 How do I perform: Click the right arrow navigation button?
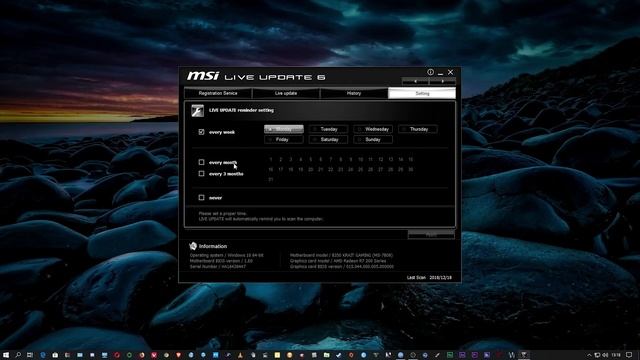442,81
